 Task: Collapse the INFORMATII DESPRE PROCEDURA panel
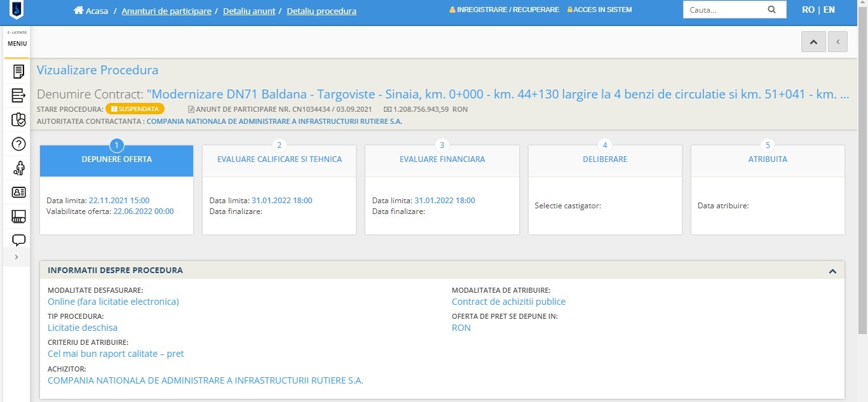click(x=832, y=271)
